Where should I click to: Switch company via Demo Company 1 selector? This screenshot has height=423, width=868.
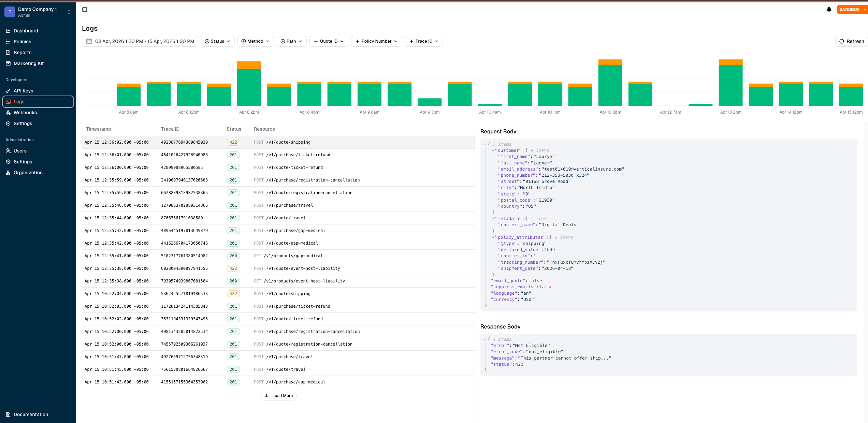coord(38,12)
